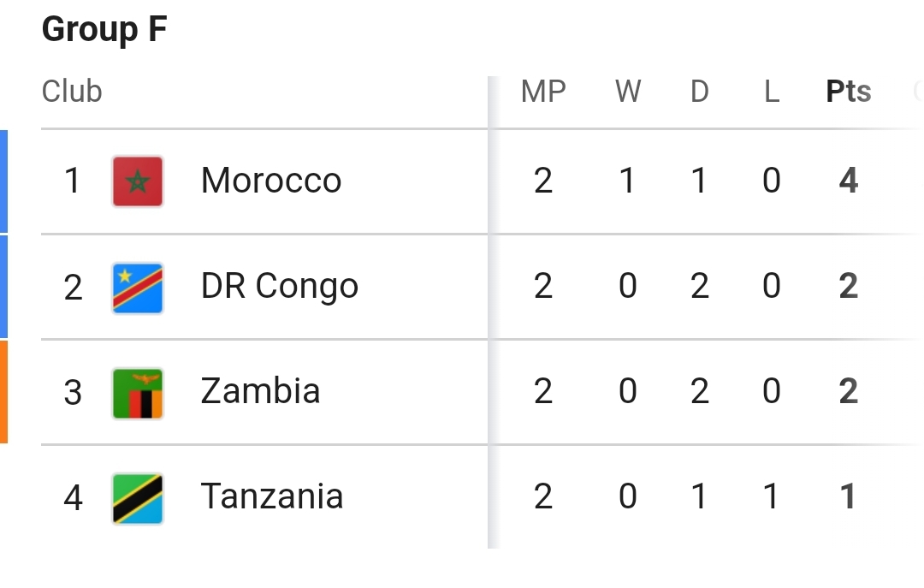Click rank number 4 in the Tanzania row
The width and height of the screenshot is (924, 588).
(x=73, y=498)
